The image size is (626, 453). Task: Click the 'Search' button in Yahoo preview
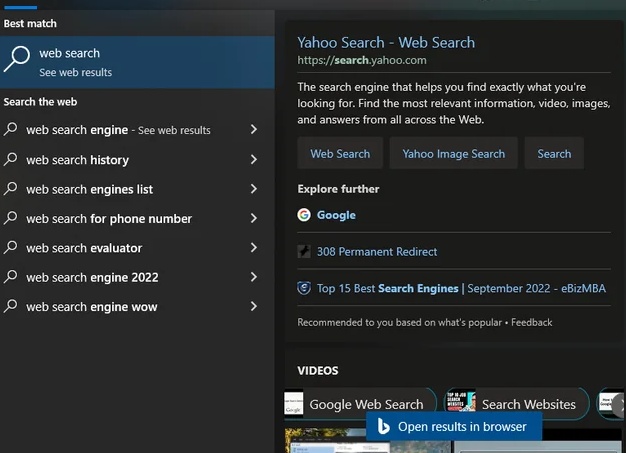coord(554,153)
